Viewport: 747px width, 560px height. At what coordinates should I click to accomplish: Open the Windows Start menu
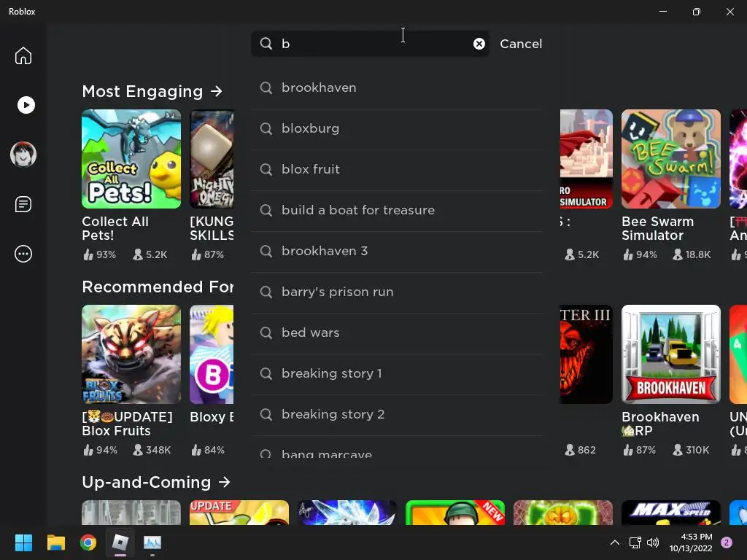point(23,542)
